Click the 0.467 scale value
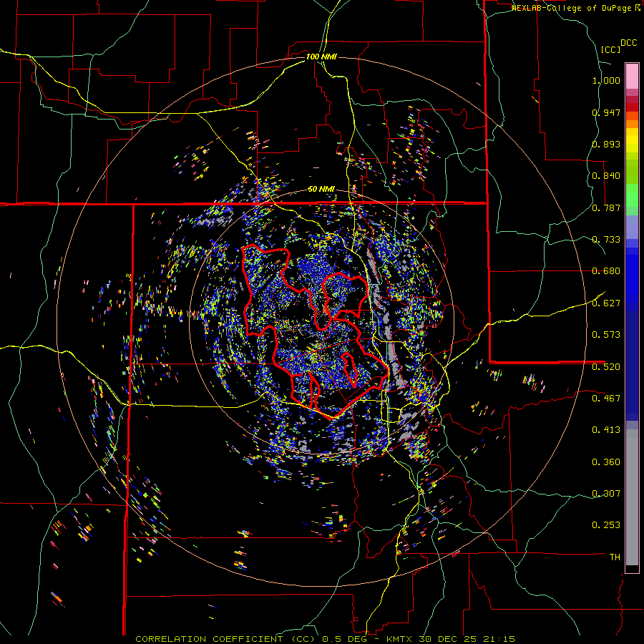 coord(606,399)
